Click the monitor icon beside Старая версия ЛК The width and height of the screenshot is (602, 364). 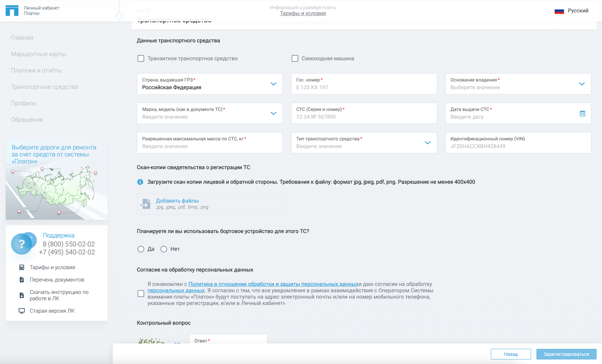[x=21, y=310]
